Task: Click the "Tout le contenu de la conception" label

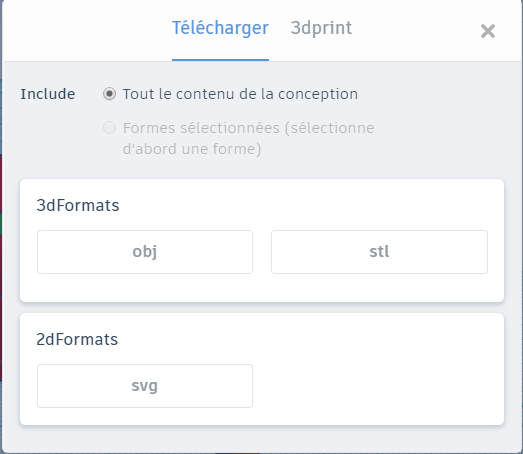Action: point(240,94)
